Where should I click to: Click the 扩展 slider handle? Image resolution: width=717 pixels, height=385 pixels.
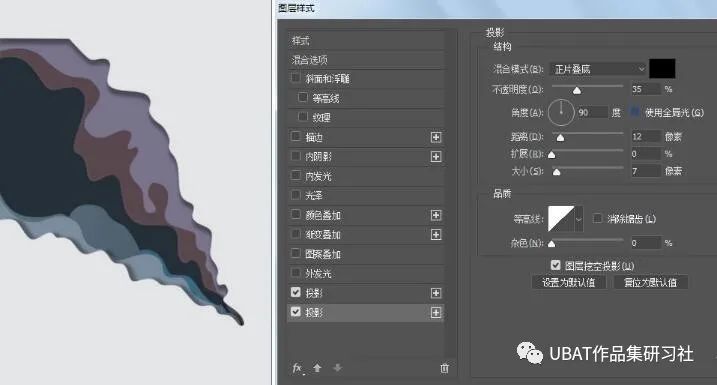coord(552,155)
